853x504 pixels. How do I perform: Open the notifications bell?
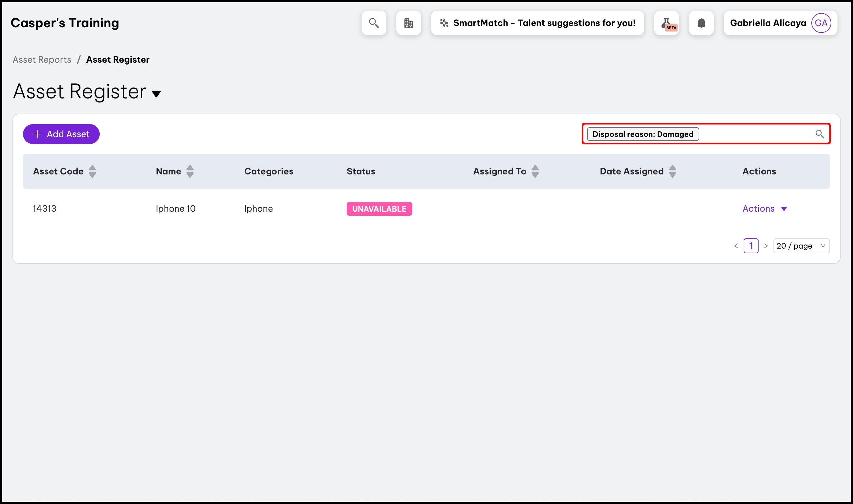click(701, 23)
